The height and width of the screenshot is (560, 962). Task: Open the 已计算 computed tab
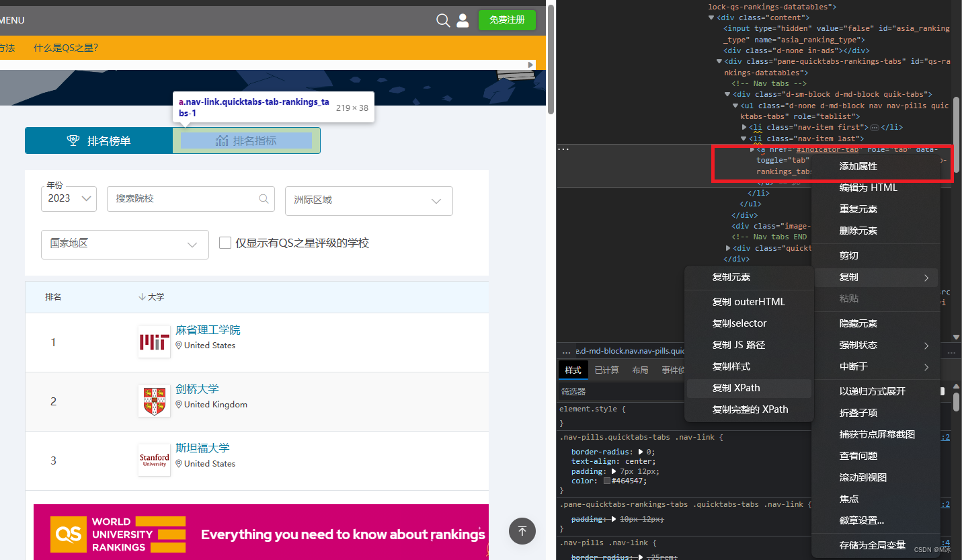607,370
